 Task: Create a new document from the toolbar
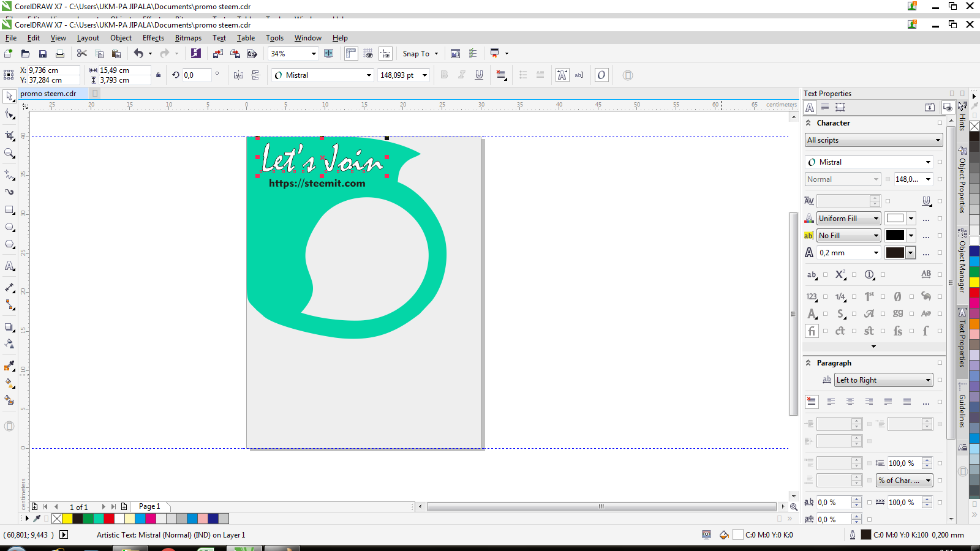tap(8, 54)
